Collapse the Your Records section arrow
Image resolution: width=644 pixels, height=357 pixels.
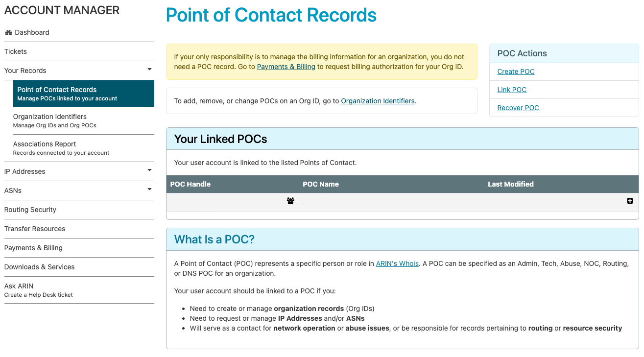pyautogui.click(x=149, y=70)
